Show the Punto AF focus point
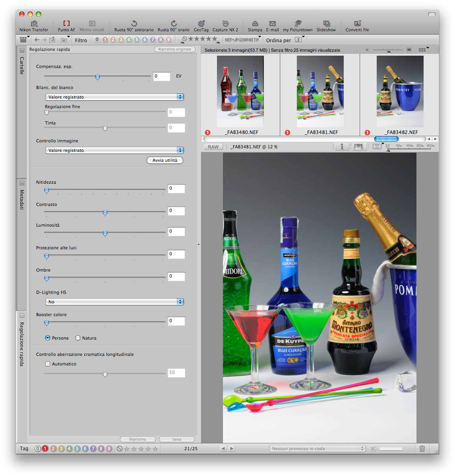Viewport: 455px width, 476px height. click(x=66, y=26)
